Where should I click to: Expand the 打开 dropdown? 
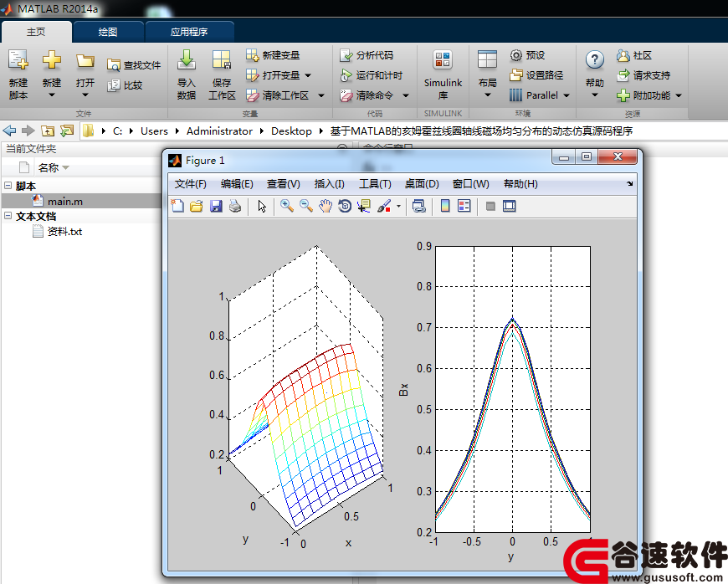[85, 95]
